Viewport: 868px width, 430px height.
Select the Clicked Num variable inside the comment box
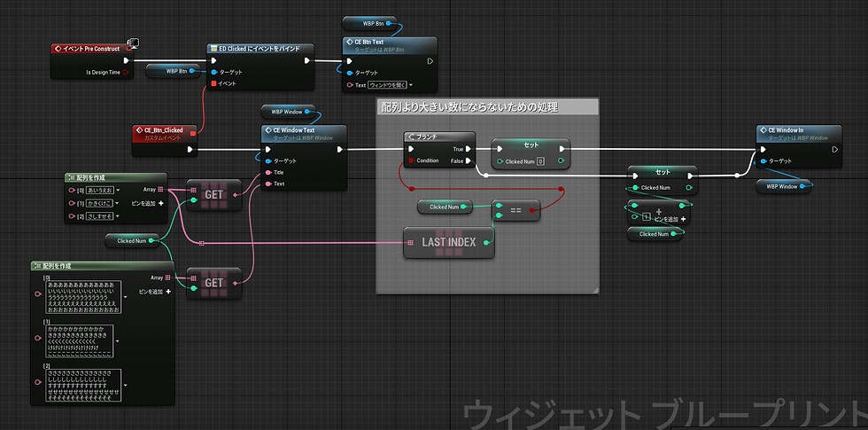point(445,207)
